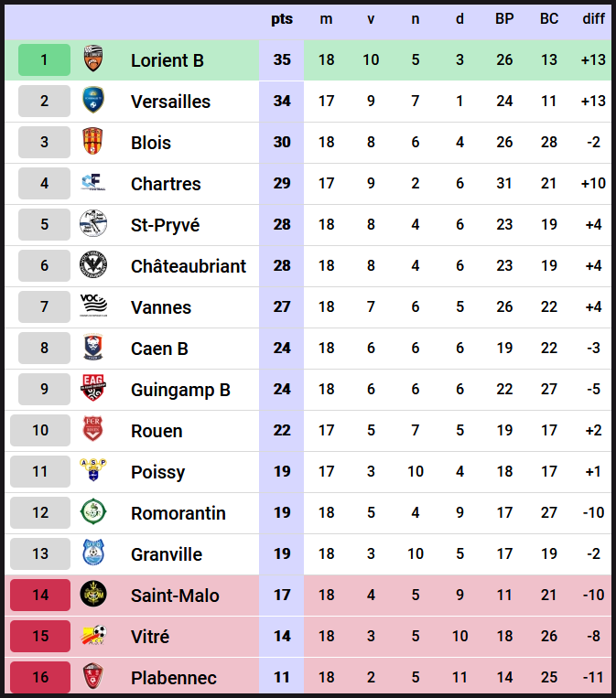Viewport: 616px width, 698px height.
Task: Open the Vannes VOC logo
Action: 93,307
